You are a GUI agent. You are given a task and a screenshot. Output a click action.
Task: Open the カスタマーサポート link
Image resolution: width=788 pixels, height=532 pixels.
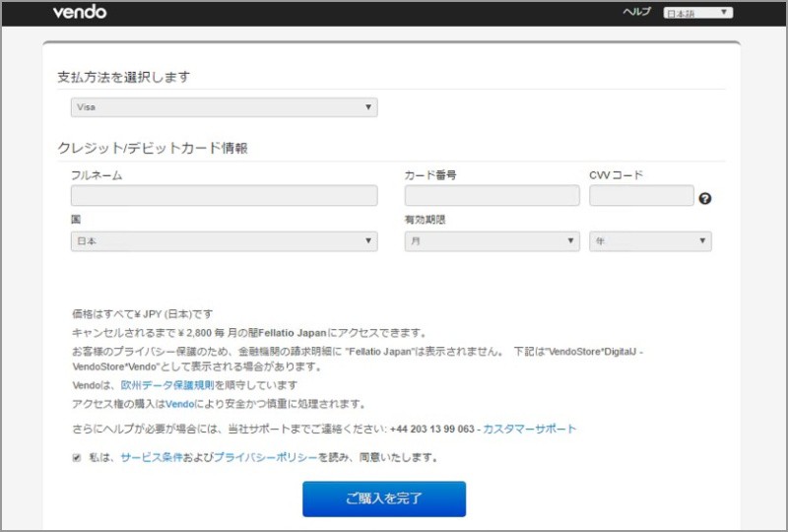pos(529,430)
